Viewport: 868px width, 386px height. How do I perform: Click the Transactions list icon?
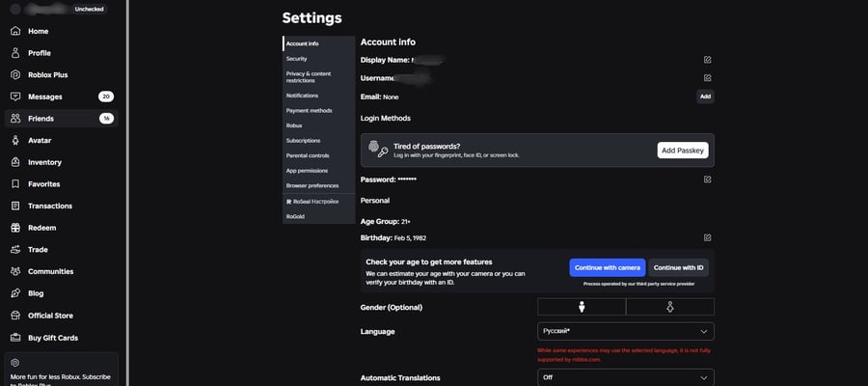coord(15,206)
